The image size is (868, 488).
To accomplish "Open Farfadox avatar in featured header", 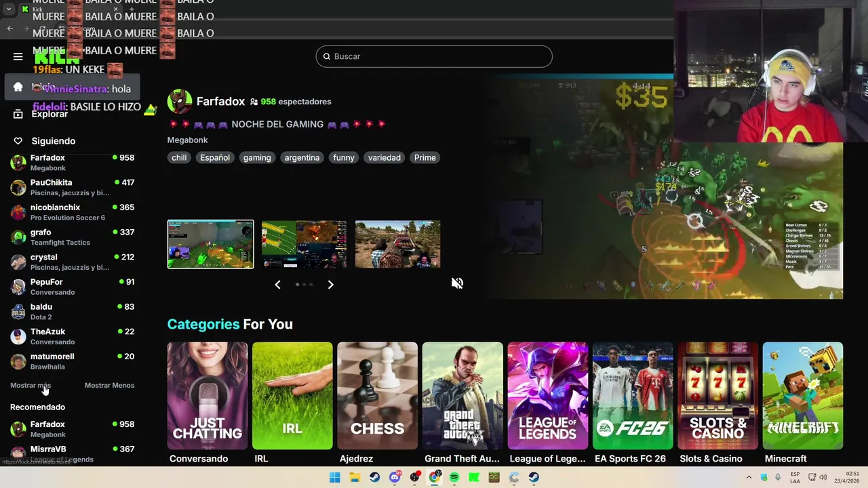I will tap(180, 102).
